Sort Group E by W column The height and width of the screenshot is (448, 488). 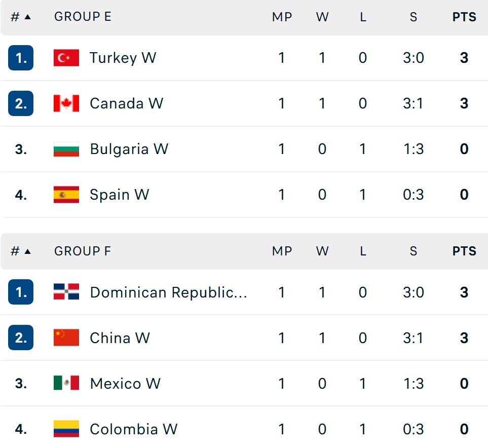pyautogui.click(x=322, y=17)
